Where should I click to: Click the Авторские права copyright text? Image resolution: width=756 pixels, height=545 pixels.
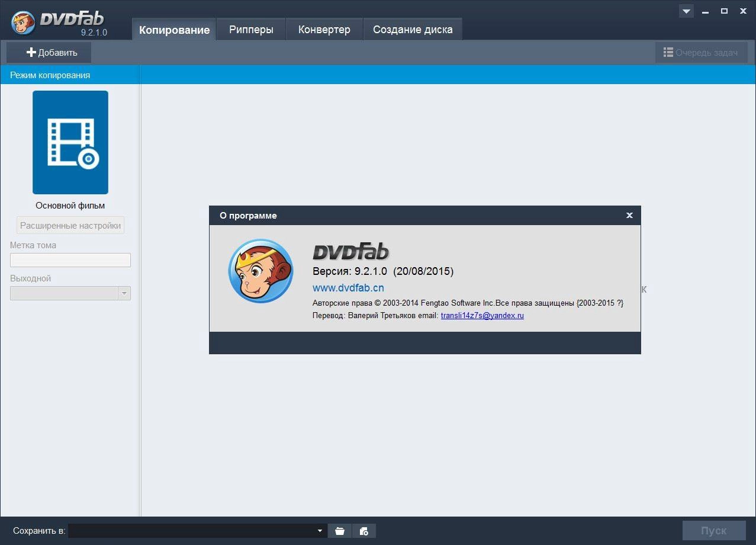coord(468,303)
